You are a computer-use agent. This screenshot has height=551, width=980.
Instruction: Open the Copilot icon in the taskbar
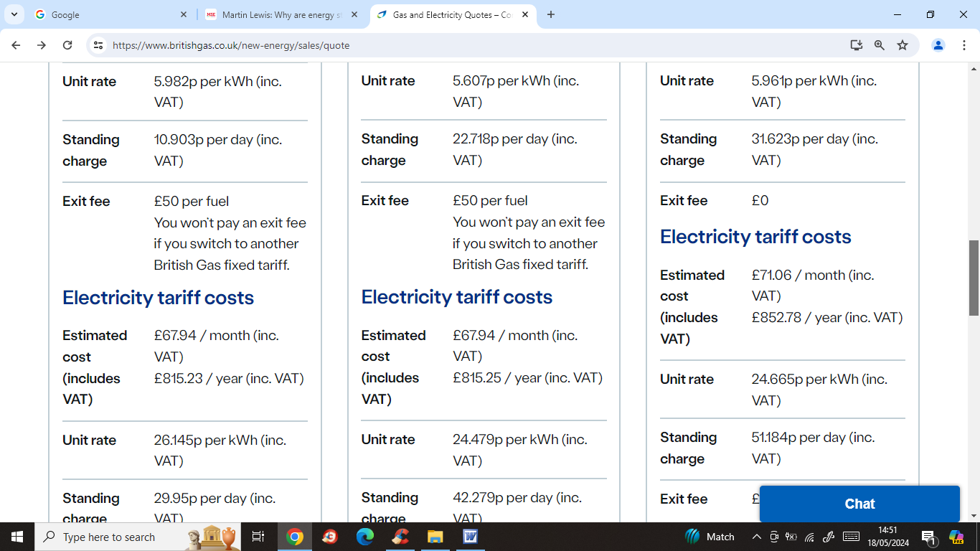(956, 537)
